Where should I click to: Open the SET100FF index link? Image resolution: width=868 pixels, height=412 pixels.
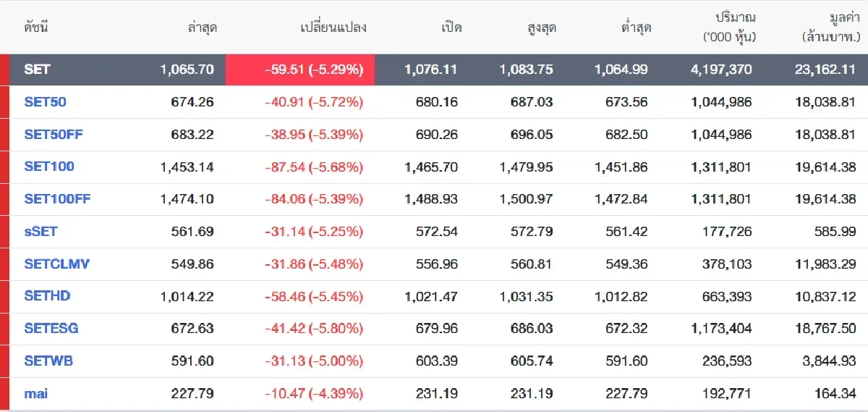click(x=57, y=199)
